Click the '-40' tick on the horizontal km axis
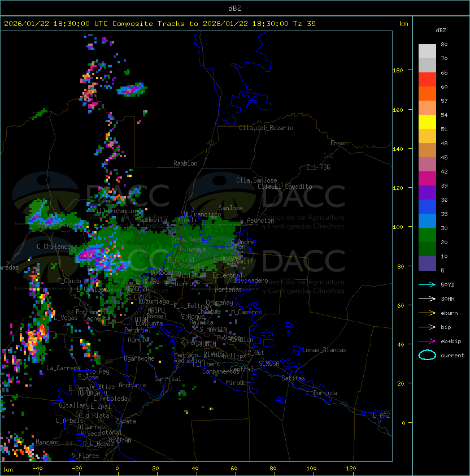 pyautogui.click(x=37, y=469)
